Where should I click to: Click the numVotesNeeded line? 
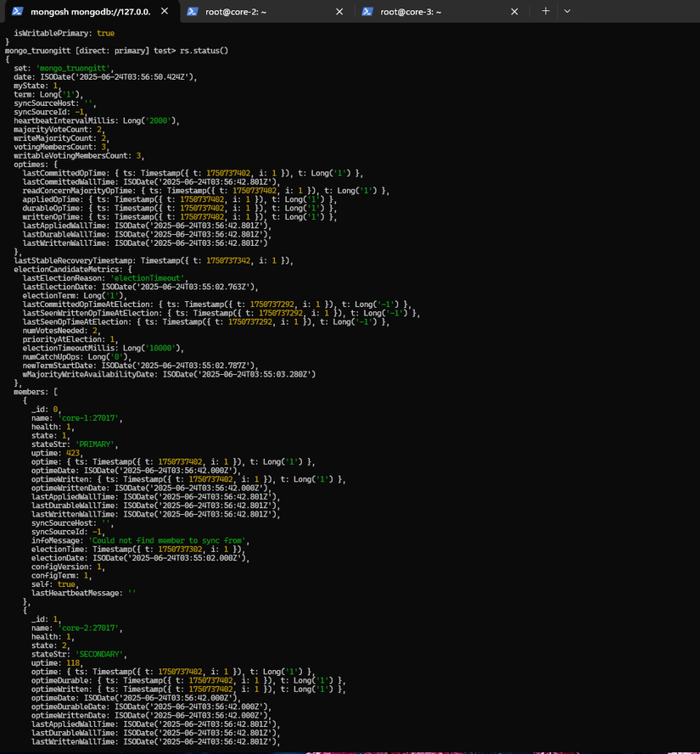(60, 331)
